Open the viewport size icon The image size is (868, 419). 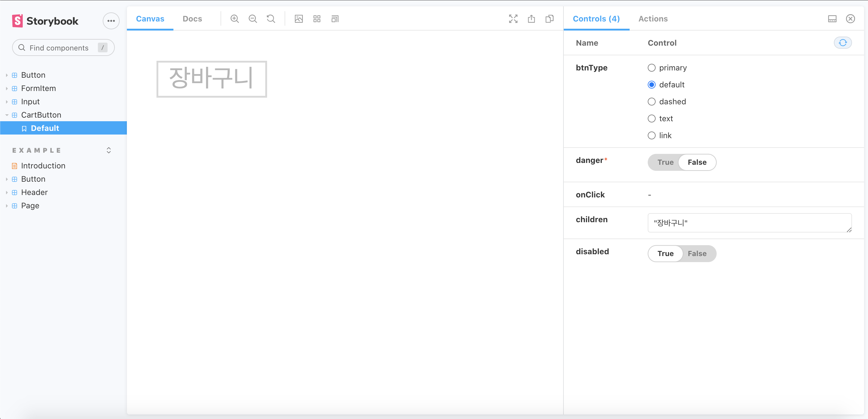335,19
